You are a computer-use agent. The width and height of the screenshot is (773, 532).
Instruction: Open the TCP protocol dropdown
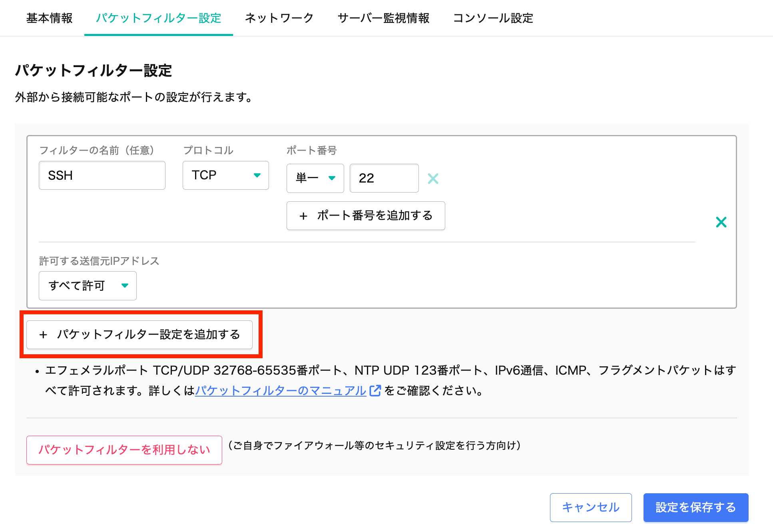[225, 175]
